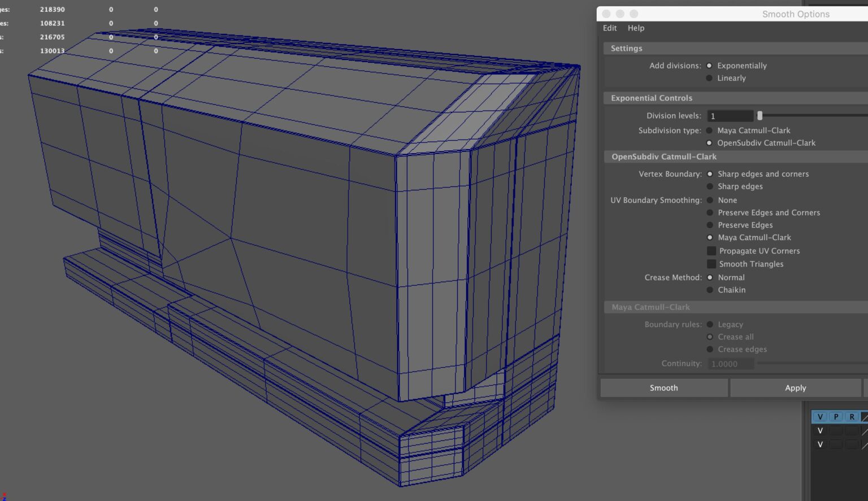Click the V column header in the layer editor
868x501 pixels.
click(820, 416)
